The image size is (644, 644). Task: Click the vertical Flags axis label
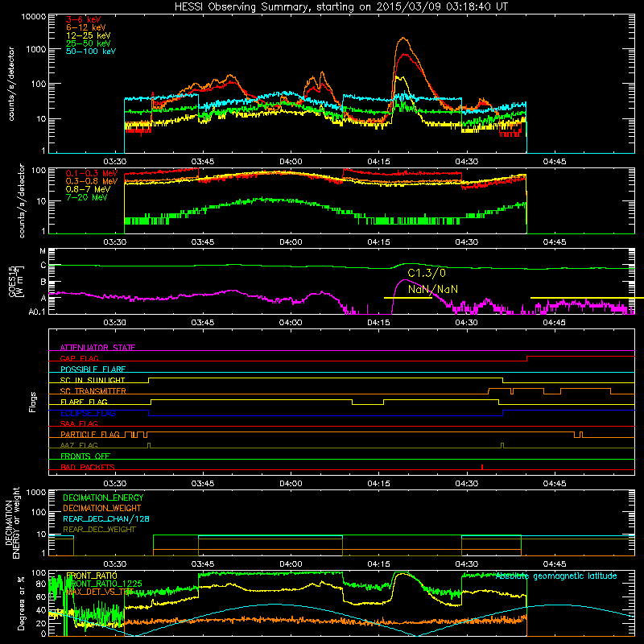pyautogui.click(x=33, y=402)
